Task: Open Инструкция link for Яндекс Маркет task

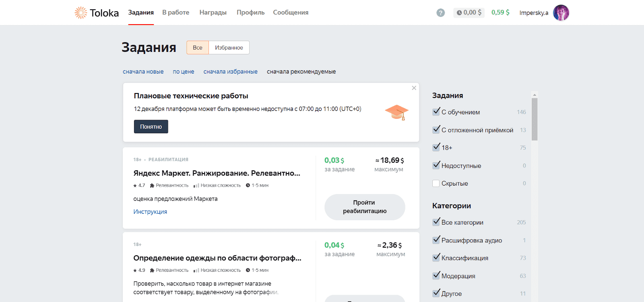Action: point(150,212)
